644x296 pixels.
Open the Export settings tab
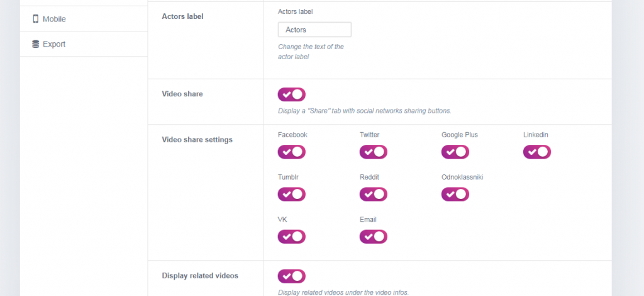pos(54,44)
